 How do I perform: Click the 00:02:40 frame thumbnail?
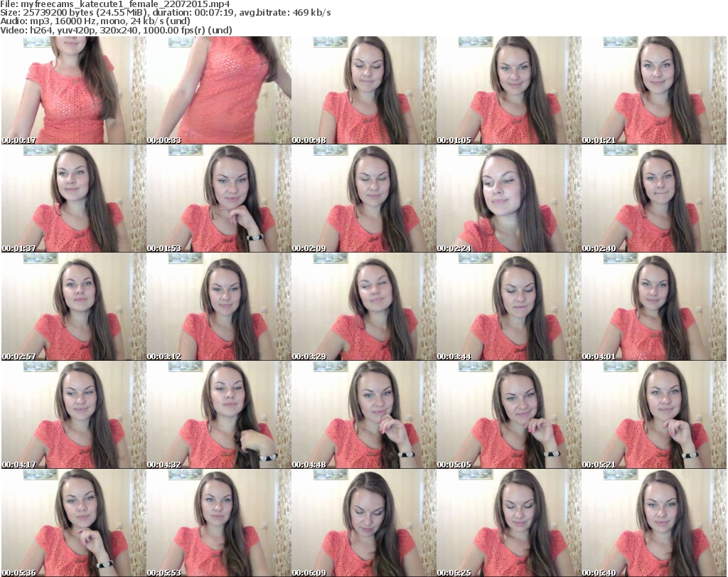click(654, 198)
